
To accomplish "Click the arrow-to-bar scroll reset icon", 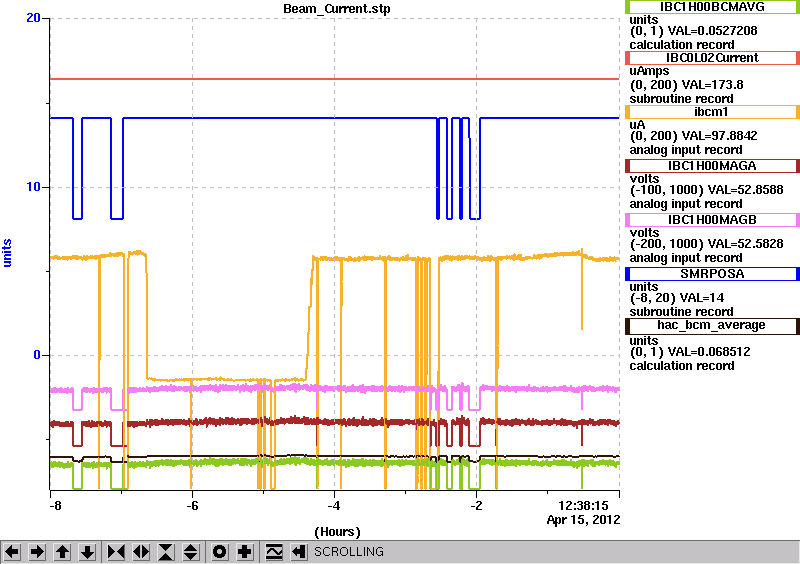I will 299,552.
